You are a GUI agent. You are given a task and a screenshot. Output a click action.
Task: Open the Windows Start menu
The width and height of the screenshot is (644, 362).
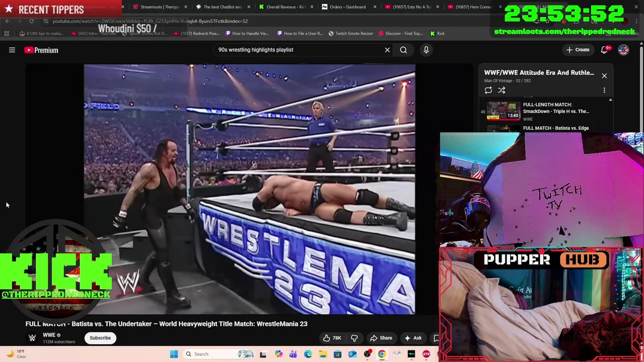point(174,354)
